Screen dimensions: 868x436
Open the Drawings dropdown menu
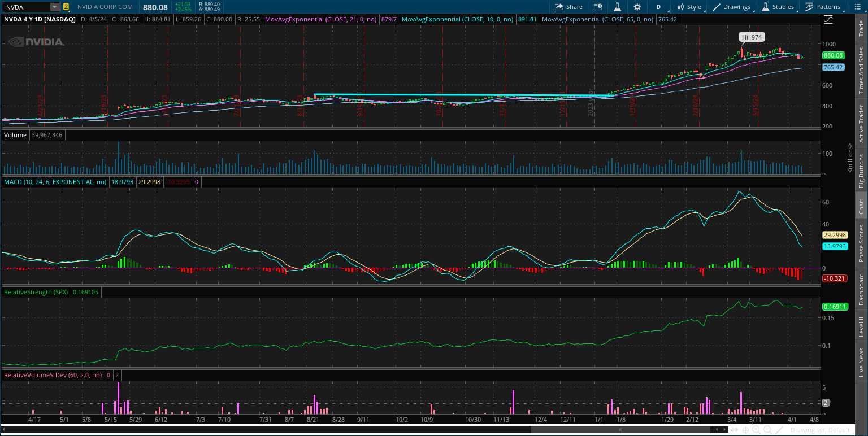732,7
